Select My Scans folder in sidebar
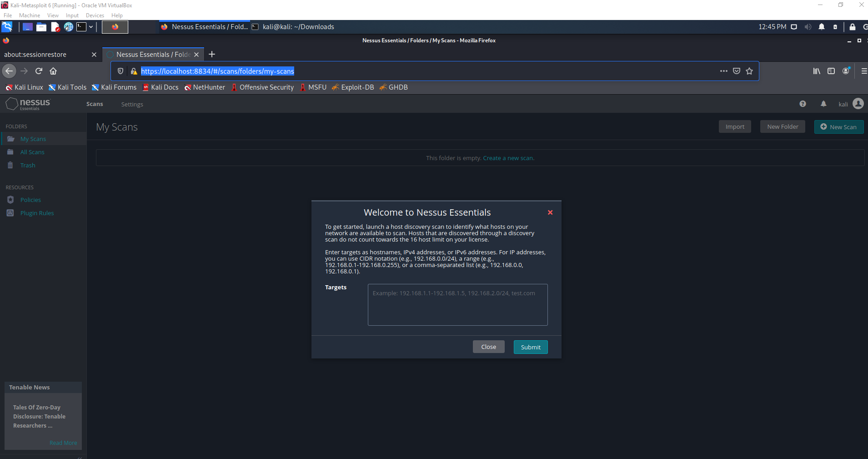This screenshot has height=459, width=868. 43,139
